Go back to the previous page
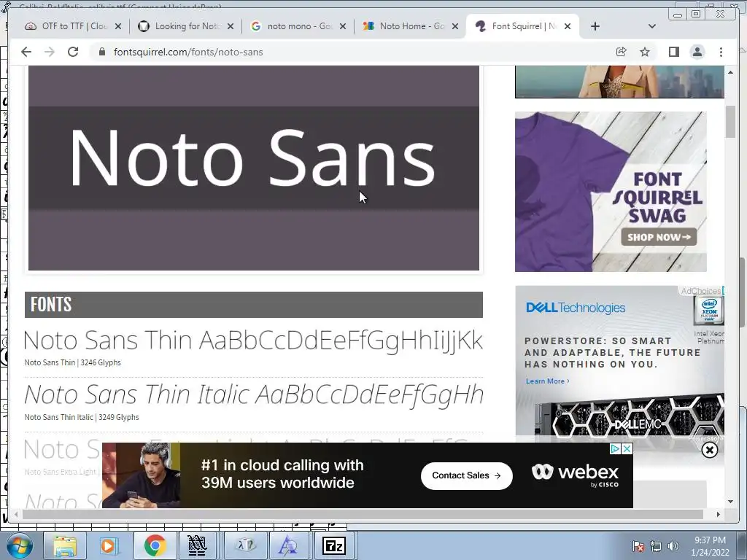The height and width of the screenshot is (560, 747). pos(26,52)
